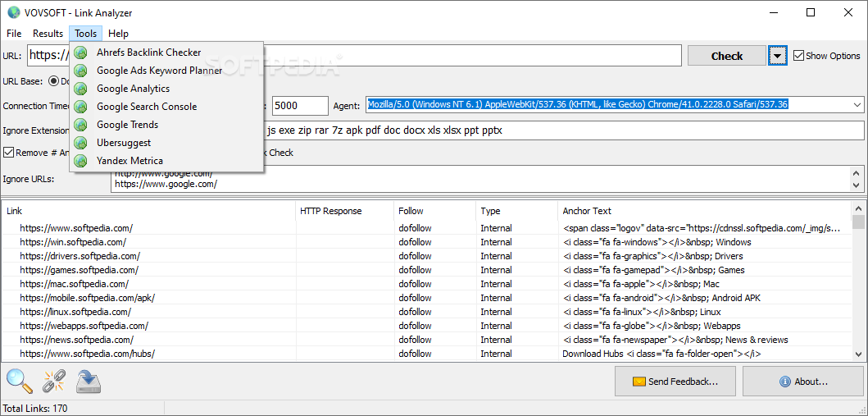Click the Check button
This screenshot has height=416, width=868.
[x=727, y=56]
